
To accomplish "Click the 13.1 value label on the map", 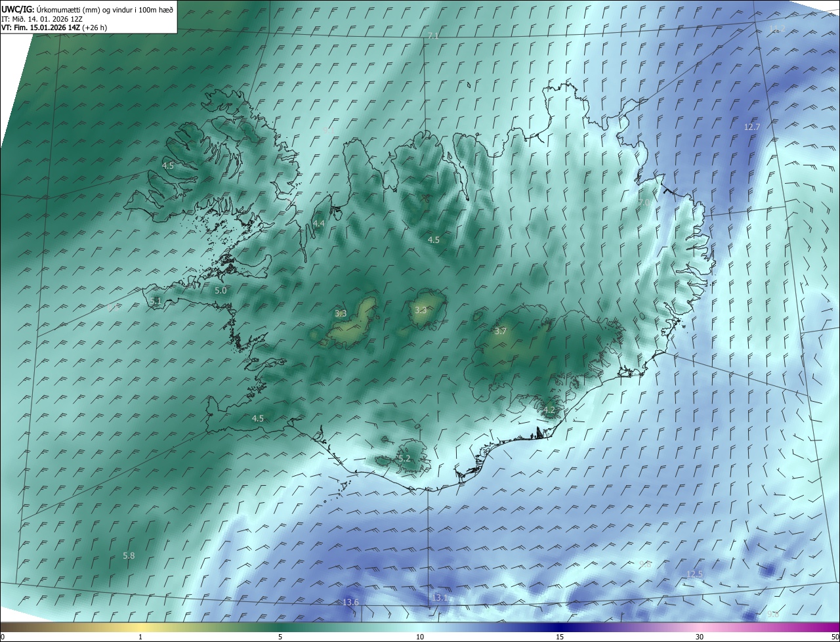I will pyautogui.click(x=439, y=597).
